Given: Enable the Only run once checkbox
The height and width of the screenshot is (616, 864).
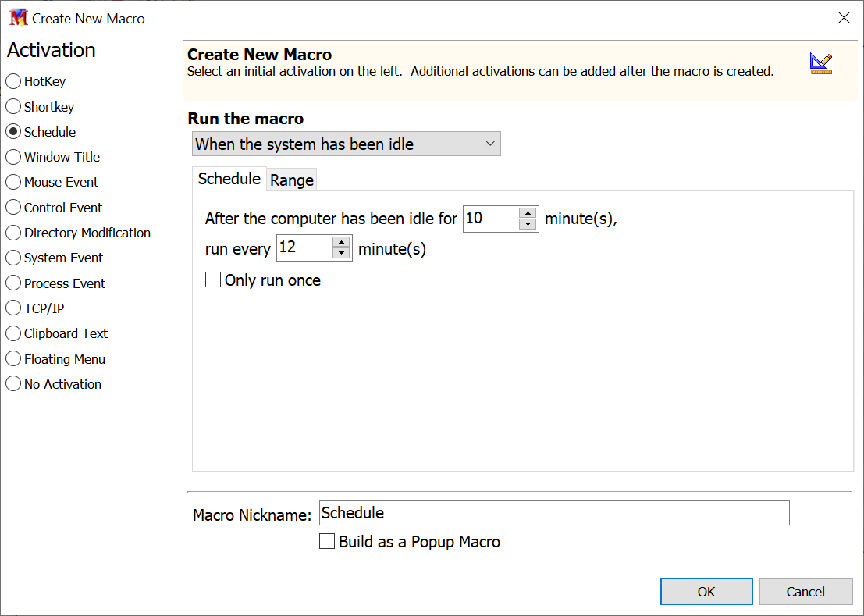Looking at the screenshot, I should pyautogui.click(x=213, y=280).
